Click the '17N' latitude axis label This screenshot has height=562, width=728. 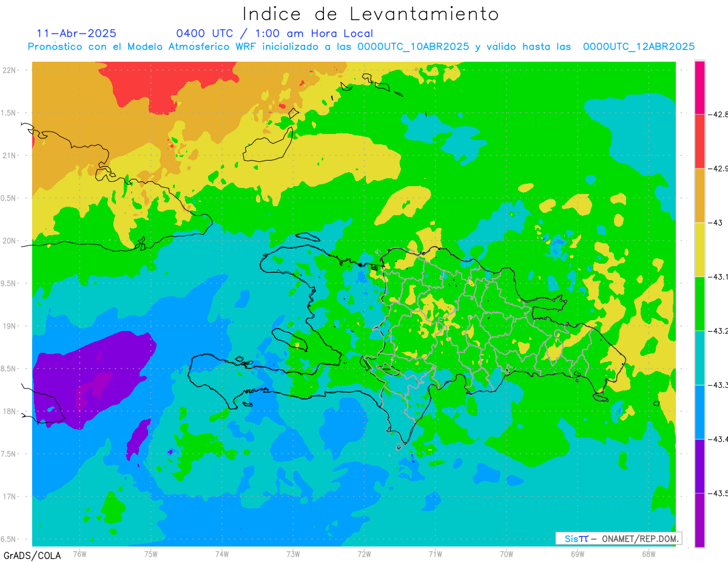point(9,497)
